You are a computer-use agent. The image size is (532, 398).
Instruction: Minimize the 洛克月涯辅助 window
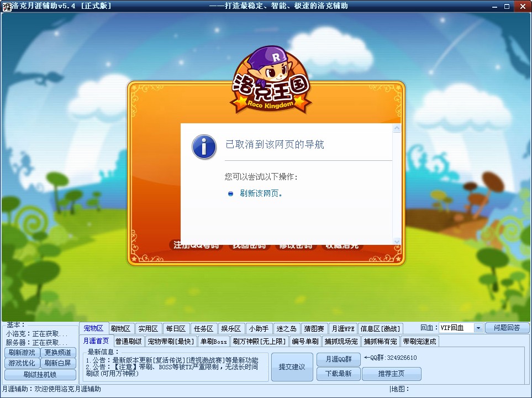coord(494,6)
